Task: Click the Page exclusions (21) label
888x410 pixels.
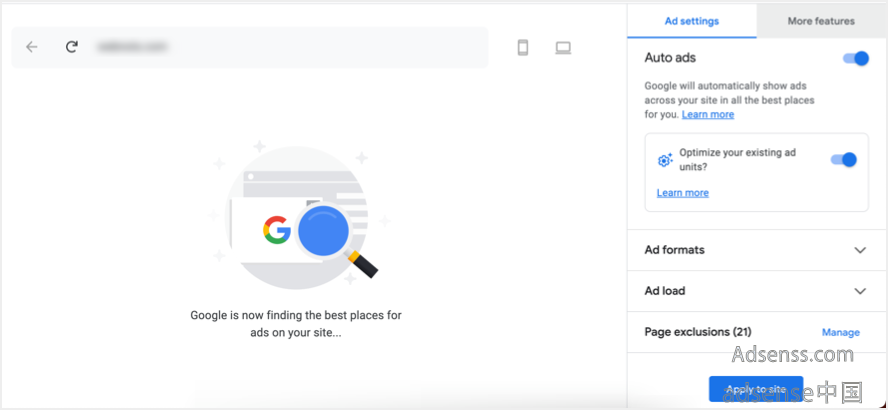Action: coord(698,332)
